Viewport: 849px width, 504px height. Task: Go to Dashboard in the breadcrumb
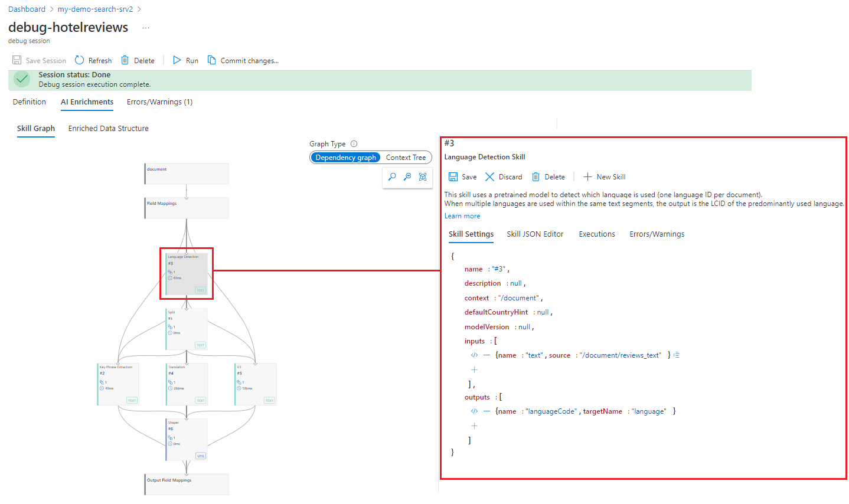tap(27, 9)
